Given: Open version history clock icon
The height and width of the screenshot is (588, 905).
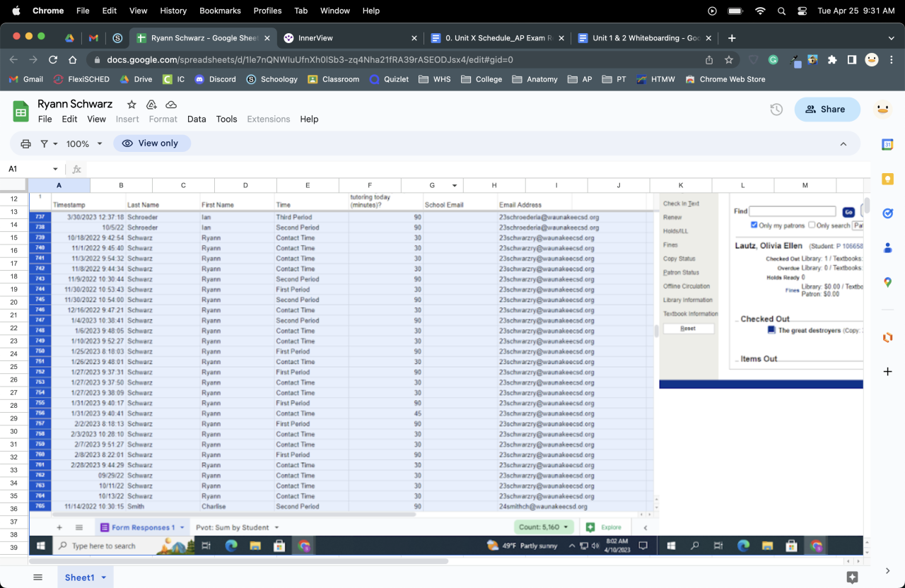Looking at the screenshot, I should (x=776, y=110).
